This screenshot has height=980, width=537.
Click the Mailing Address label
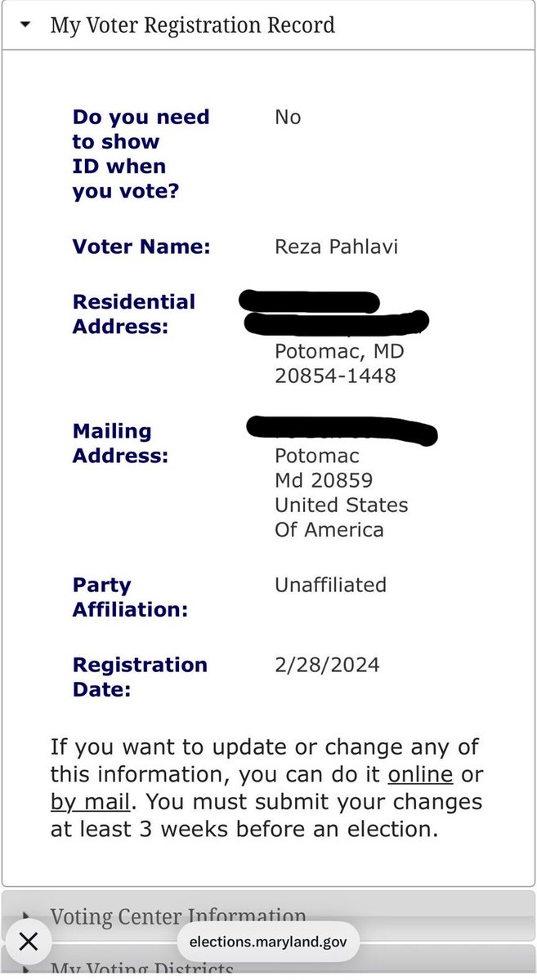tap(120, 443)
